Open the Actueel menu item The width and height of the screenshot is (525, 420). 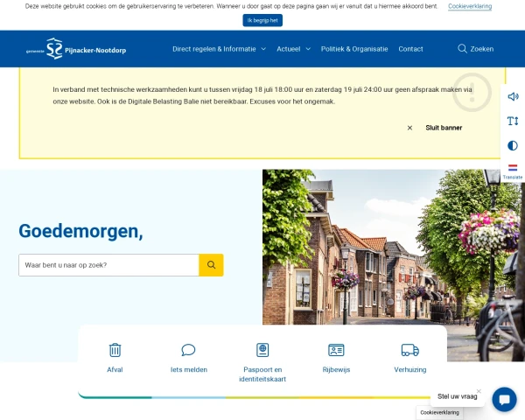coord(288,49)
